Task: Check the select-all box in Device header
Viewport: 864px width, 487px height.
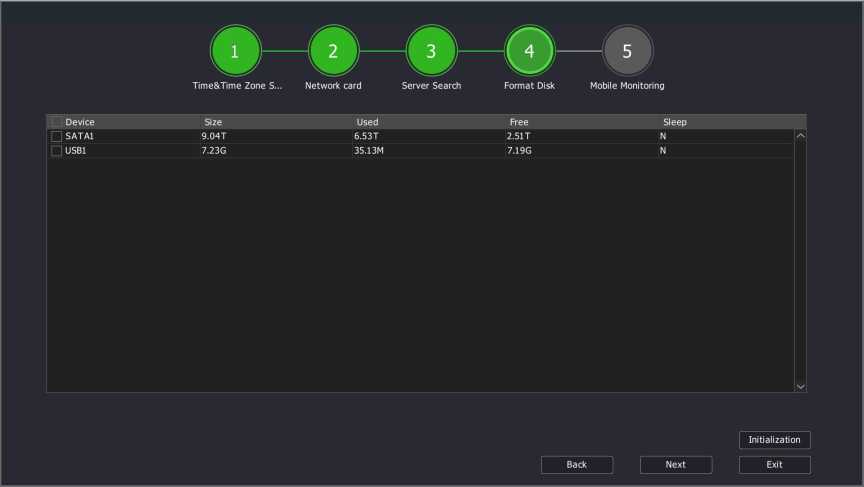Action: pos(56,122)
